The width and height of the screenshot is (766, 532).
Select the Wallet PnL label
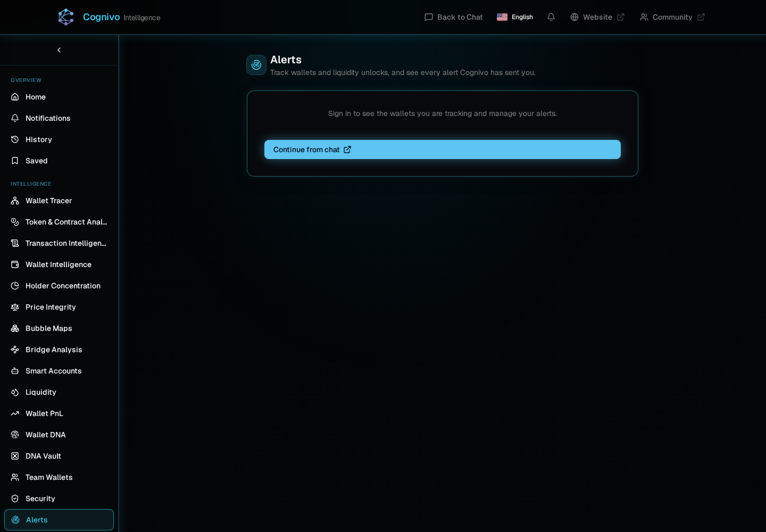pos(44,413)
